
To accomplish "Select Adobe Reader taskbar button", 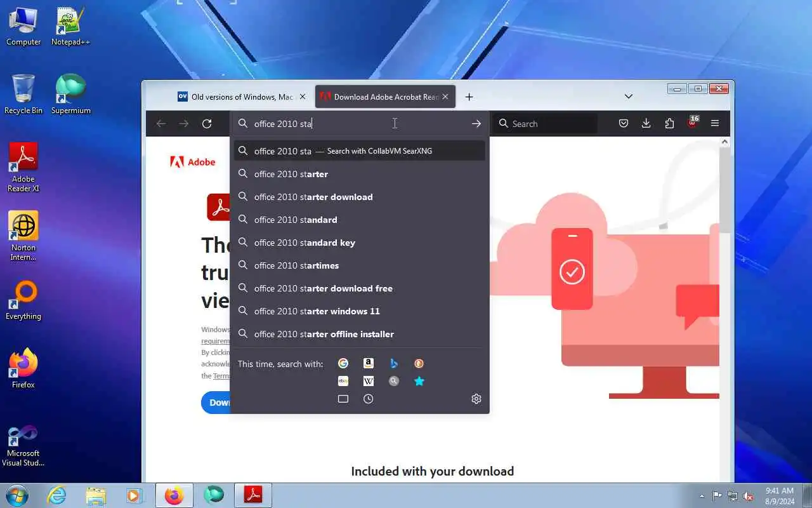I will [254, 495].
